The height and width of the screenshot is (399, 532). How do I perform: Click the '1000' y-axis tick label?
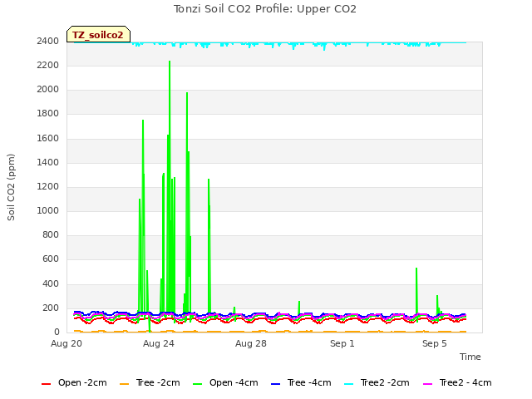[48, 210]
